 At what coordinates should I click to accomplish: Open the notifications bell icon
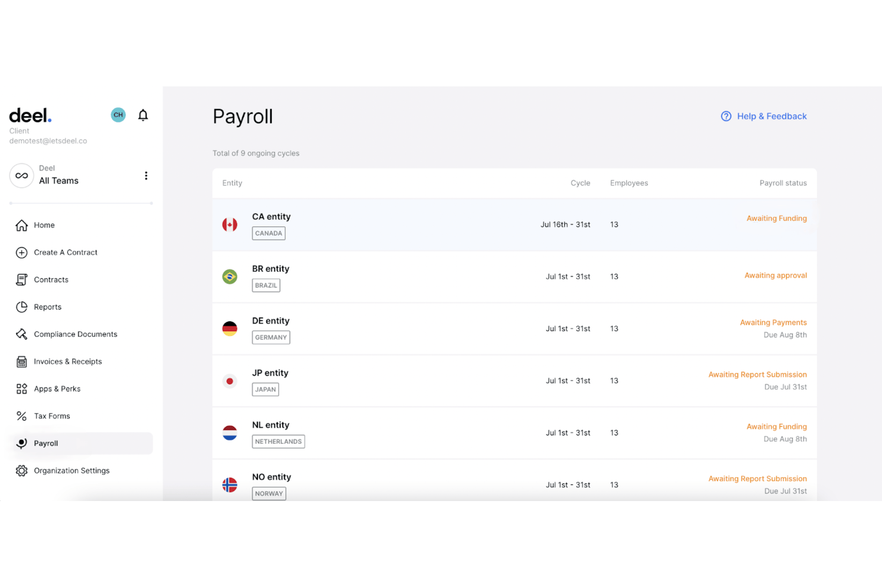pos(143,115)
